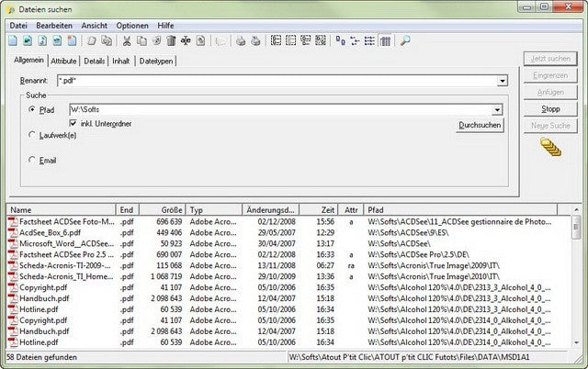Select the Laufwerk(e) radio button
588x369 pixels.
point(32,135)
